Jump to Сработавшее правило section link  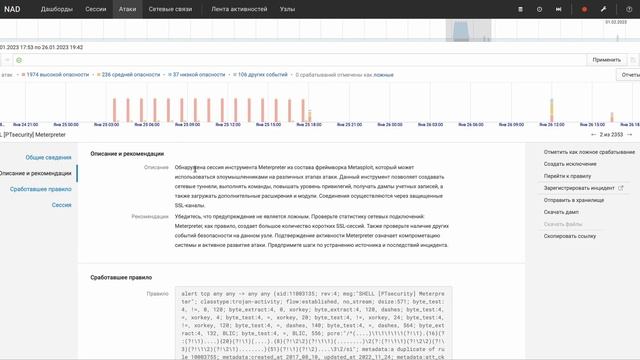point(41,189)
